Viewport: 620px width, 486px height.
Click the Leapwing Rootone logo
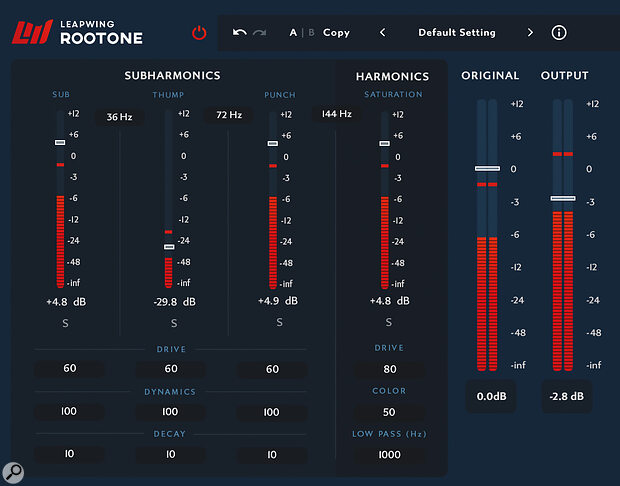(x=78, y=32)
